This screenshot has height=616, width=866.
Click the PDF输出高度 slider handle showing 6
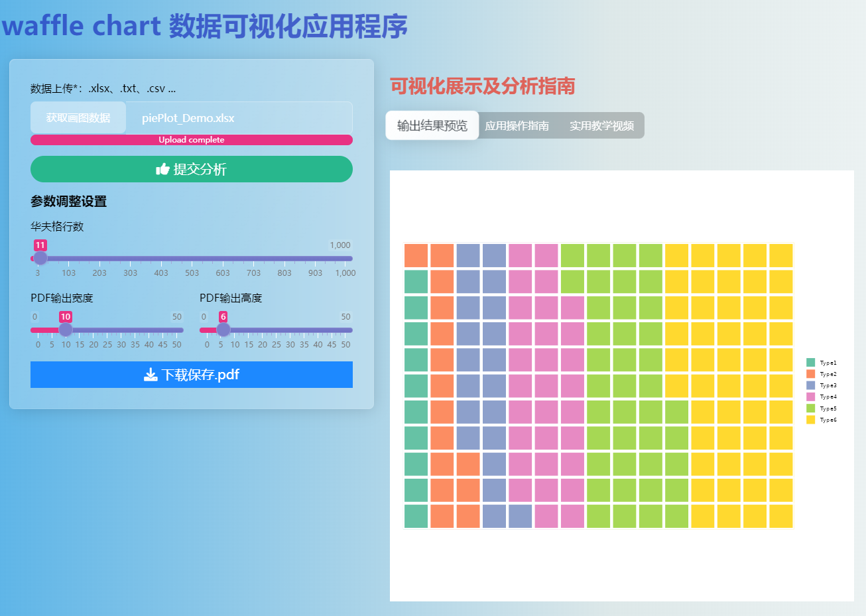[x=223, y=329]
